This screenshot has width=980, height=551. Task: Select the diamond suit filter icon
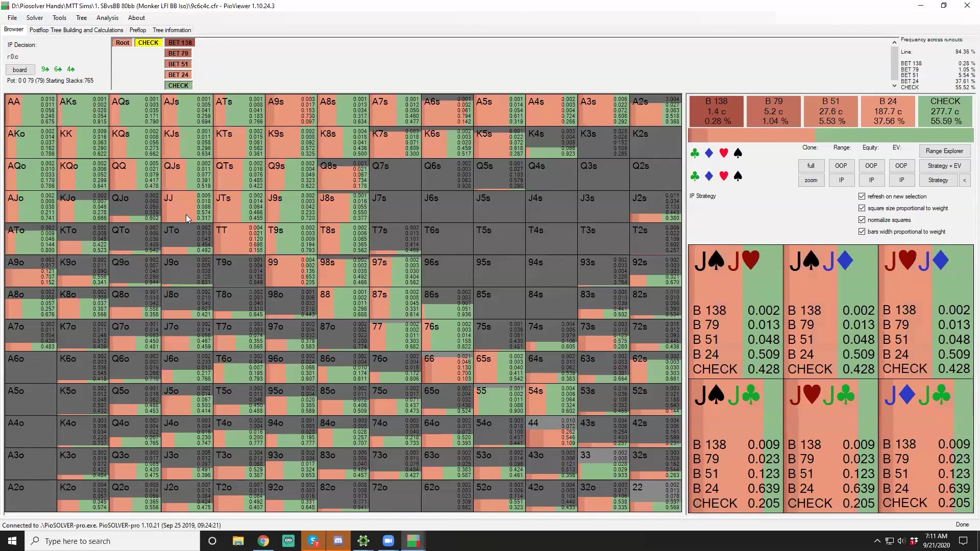[x=709, y=153]
